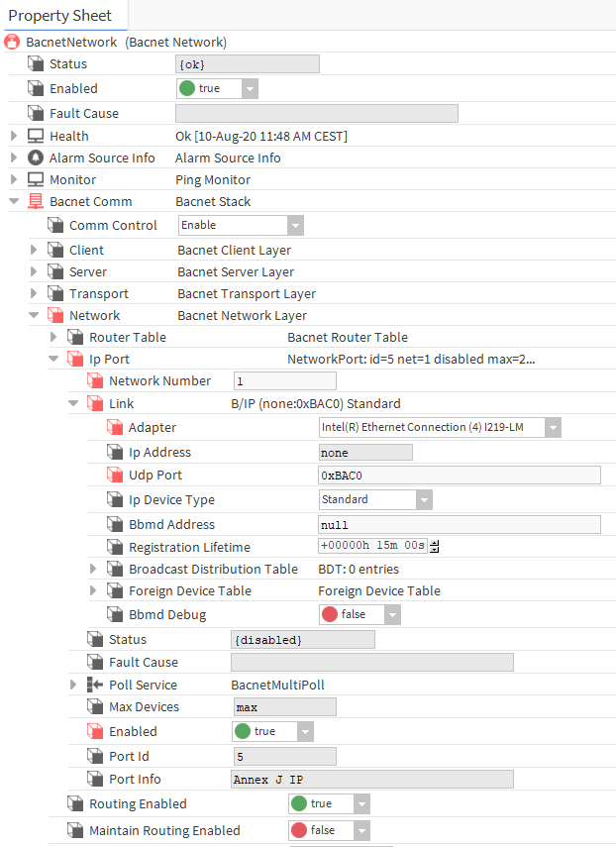Click the red Ip Port folder icon
Screen dimensions: 616x847
point(74,360)
